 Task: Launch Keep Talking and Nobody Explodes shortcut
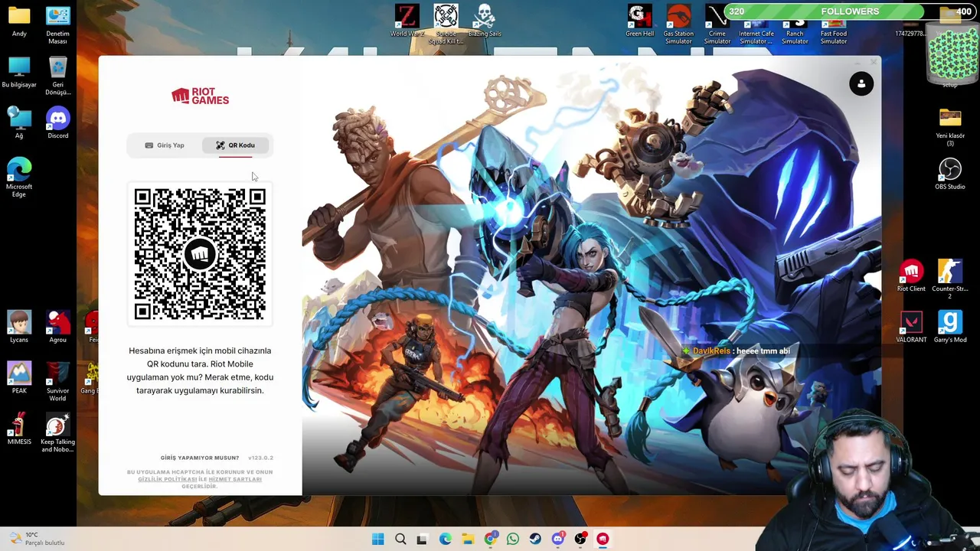[x=57, y=433]
